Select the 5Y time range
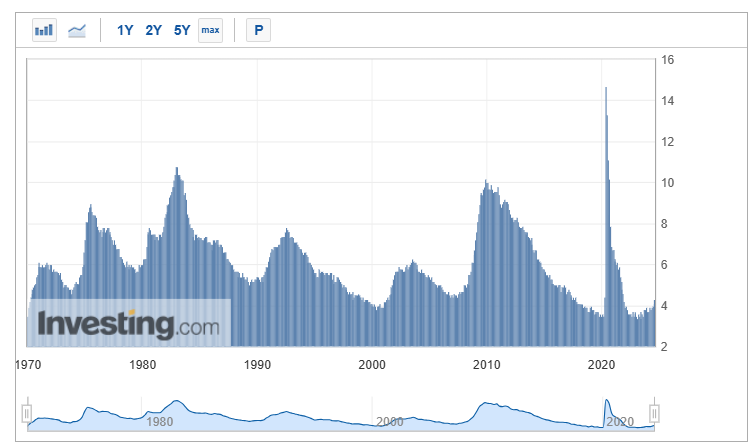This screenshot has height=447, width=750. [182, 31]
